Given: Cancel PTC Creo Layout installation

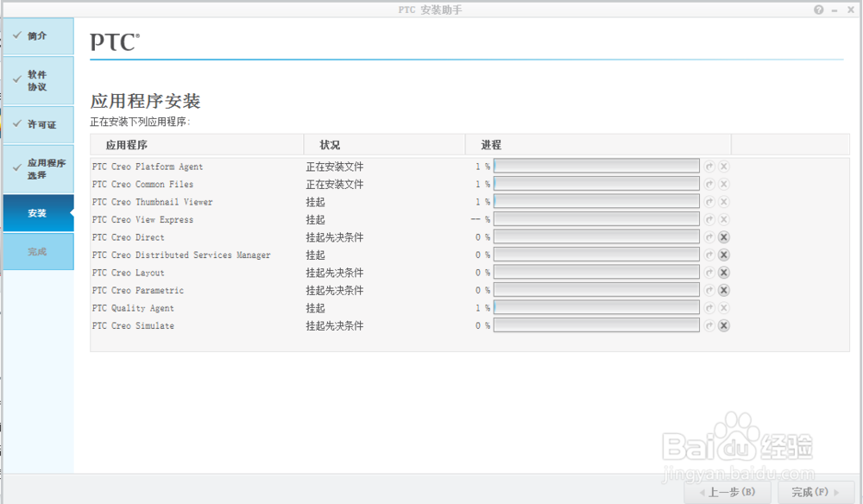Looking at the screenshot, I should pyautogui.click(x=724, y=273).
